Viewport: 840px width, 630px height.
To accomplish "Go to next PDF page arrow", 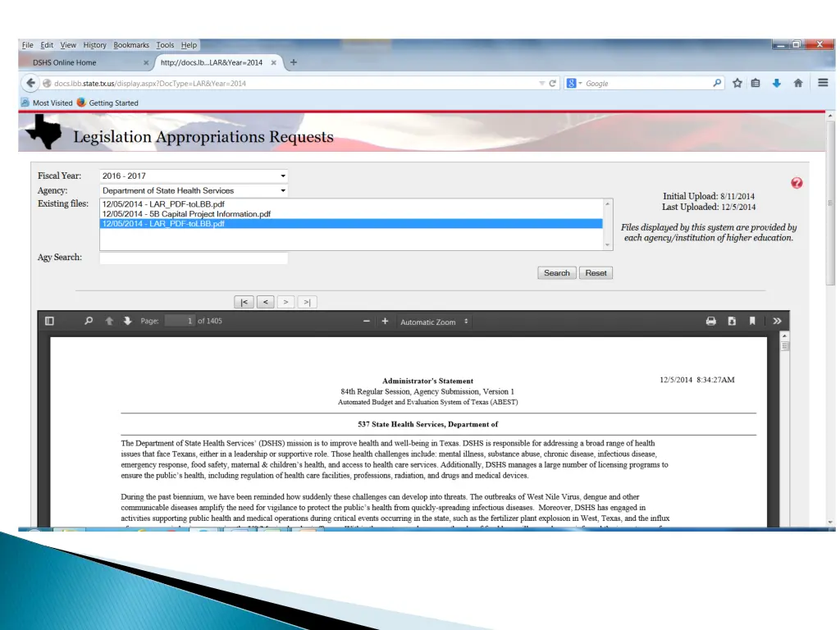I will click(x=127, y=321).
